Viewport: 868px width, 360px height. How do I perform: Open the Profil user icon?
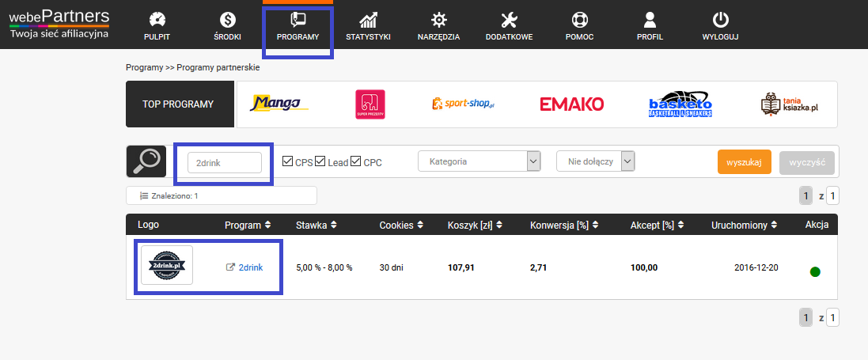click(650, 21)
